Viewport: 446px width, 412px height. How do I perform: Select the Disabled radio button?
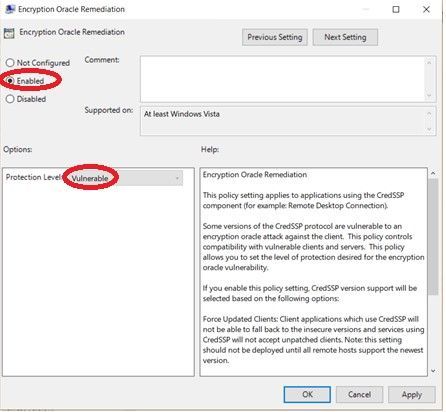(x=10, y=99)
